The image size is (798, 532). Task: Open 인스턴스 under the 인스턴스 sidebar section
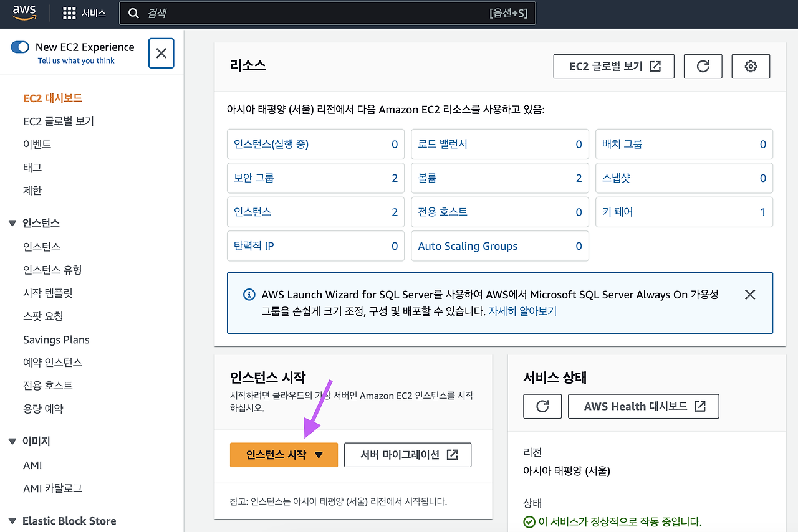pyautogui.click(x=42, y=247)
